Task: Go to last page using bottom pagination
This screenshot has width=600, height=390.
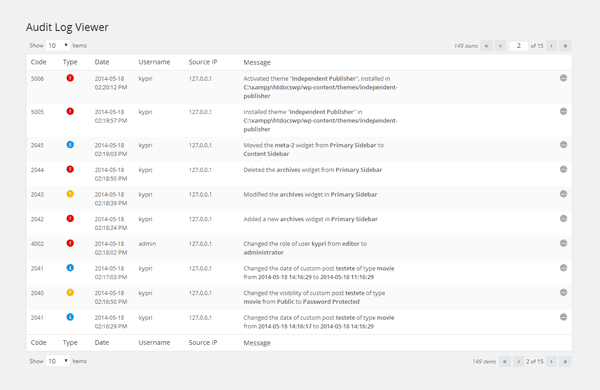Action: (x=565, y=361)
